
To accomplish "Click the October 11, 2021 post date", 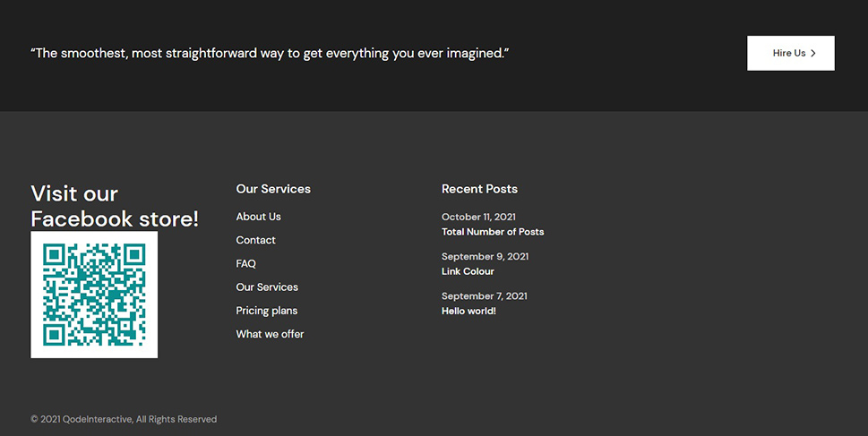I will tap(479, 217).
